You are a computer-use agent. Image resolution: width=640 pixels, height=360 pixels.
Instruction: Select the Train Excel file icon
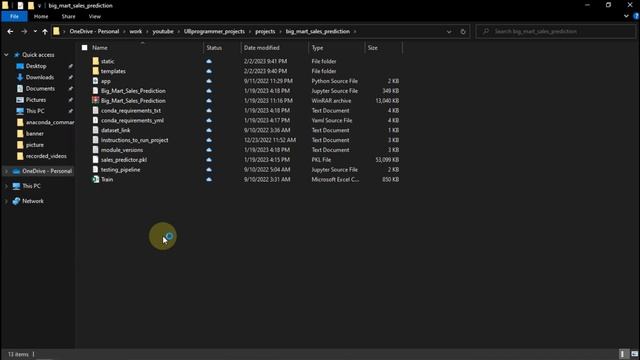(96, 179)
